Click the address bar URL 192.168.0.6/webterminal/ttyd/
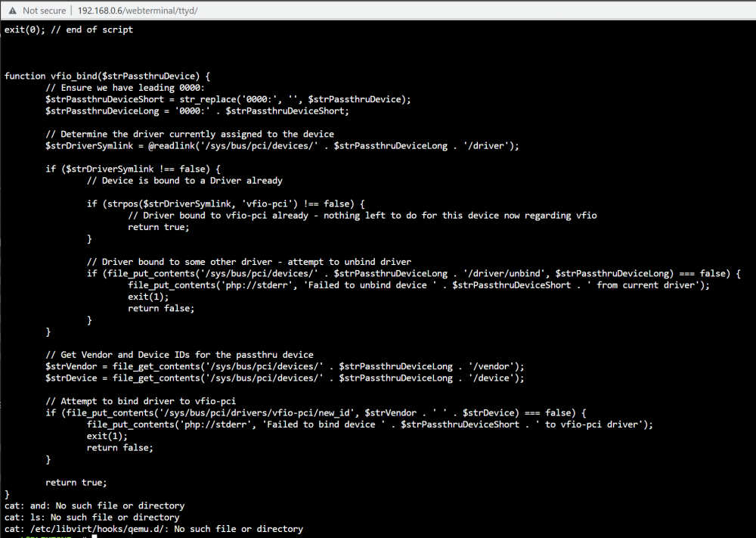 click(x=138, y=11)
